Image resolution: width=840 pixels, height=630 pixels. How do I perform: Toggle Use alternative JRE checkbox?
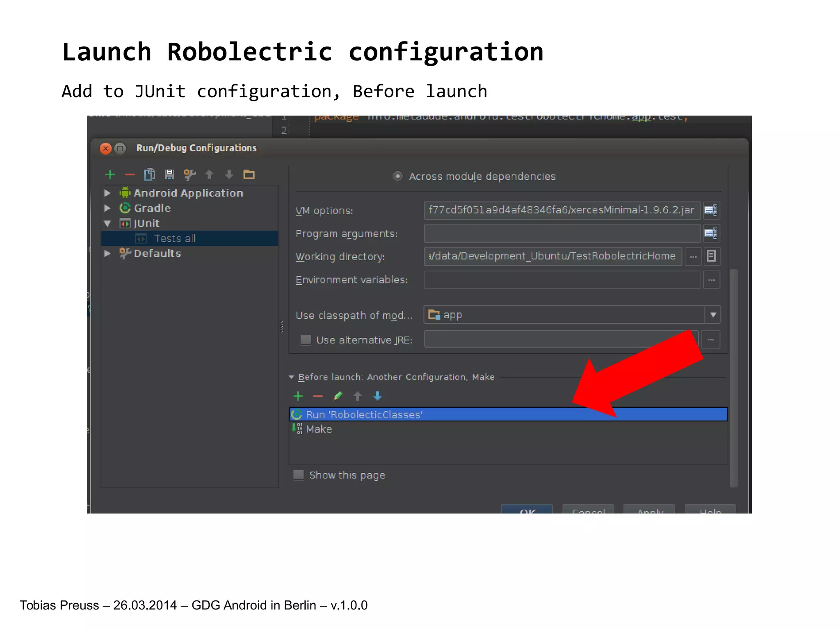tap(306, 340)
